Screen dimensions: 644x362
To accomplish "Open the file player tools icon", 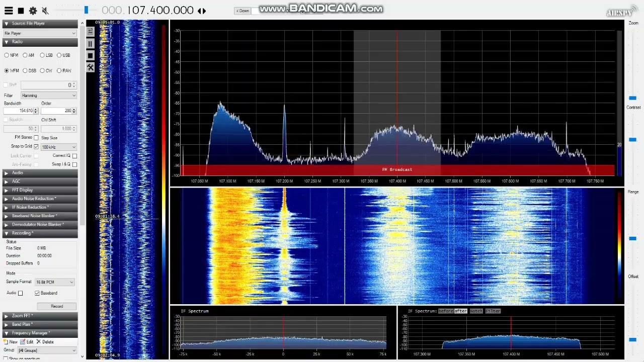I will pyautogui.click(x=90, y=67).
